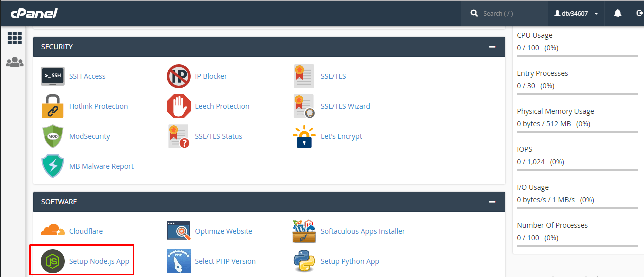Open the dtv34607 user account dropdown

point(576,14)
